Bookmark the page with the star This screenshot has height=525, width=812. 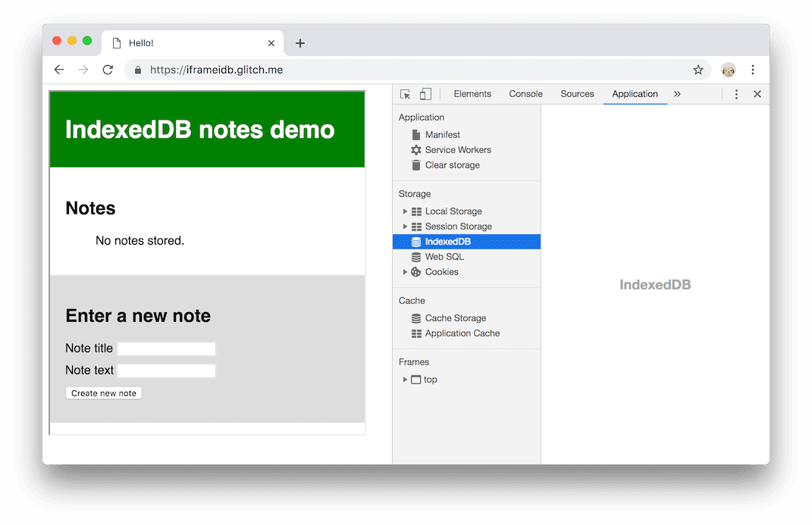[x=698, y=69]
